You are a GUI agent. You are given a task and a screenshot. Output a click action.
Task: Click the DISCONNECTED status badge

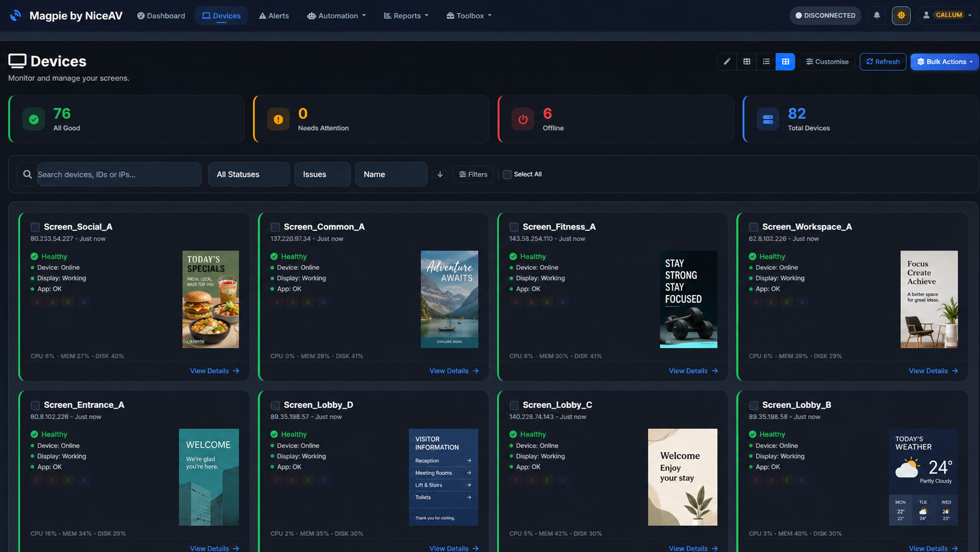(x=825, y=15)
